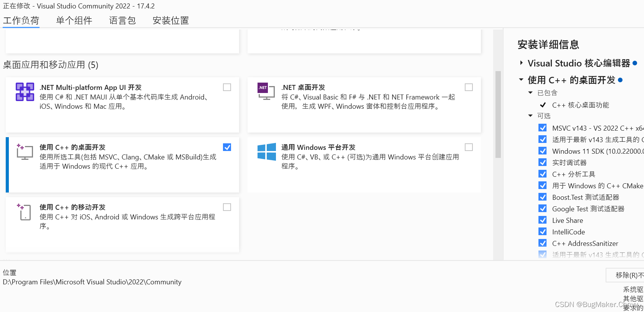Click the .NET 桌面开发 monitor icon
644x312 pixels.
coord(266,91)
